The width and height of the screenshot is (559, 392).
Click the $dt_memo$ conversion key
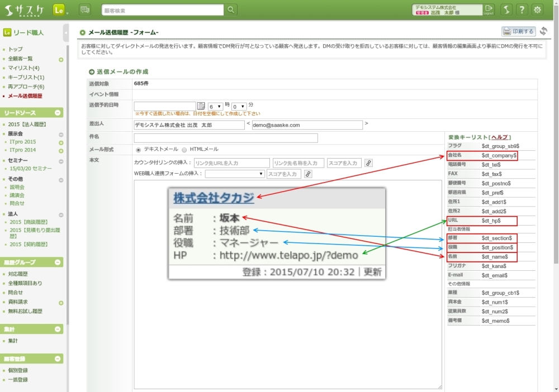(495, 321)
